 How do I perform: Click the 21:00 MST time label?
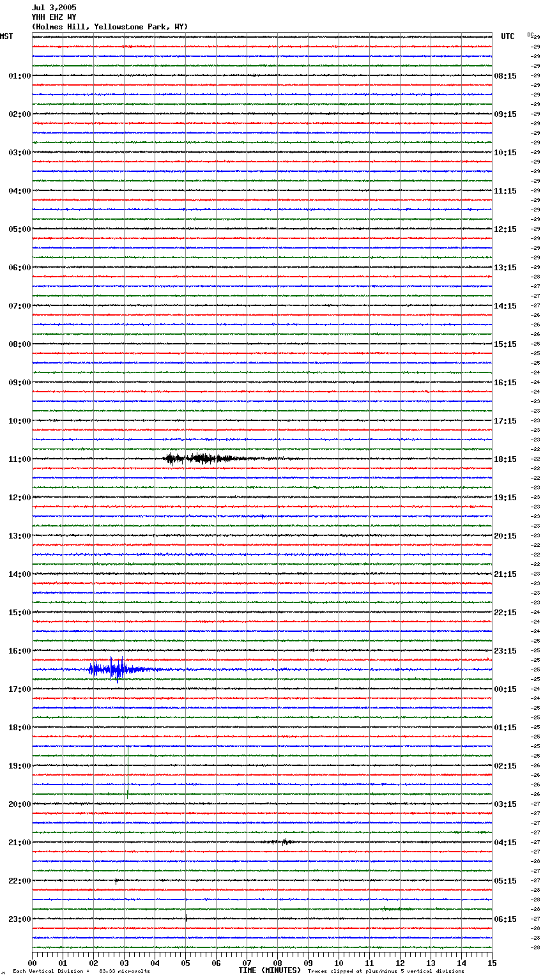[20, 843]
